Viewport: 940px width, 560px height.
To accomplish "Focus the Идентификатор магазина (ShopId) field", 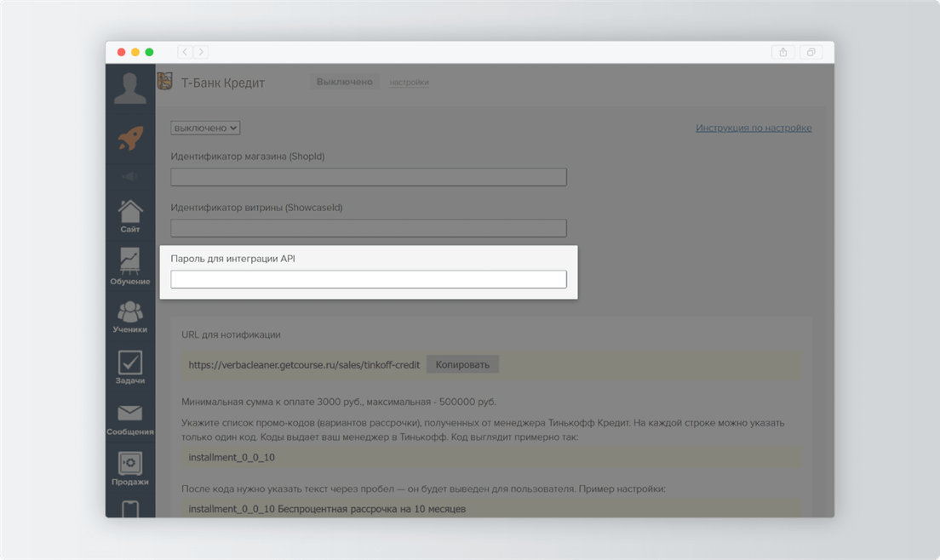I will (368, 177).
